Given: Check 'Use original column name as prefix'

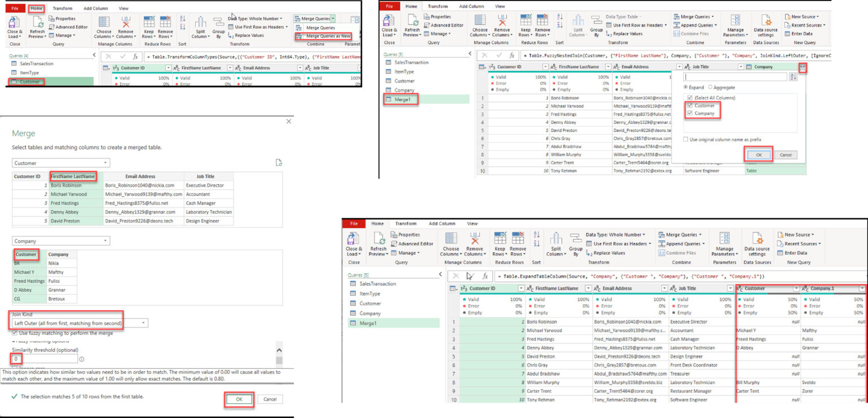Looking at the screenshot, I should [x=685, y=140].
